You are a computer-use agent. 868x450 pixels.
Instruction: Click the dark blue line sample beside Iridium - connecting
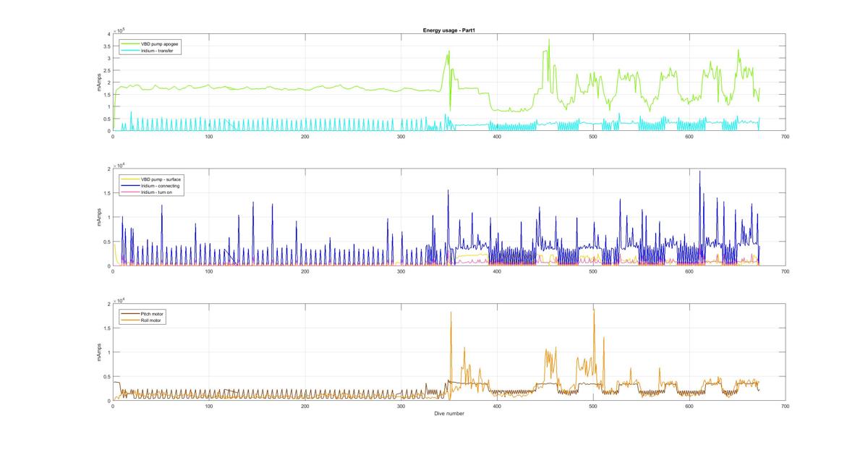coord(130,185)
